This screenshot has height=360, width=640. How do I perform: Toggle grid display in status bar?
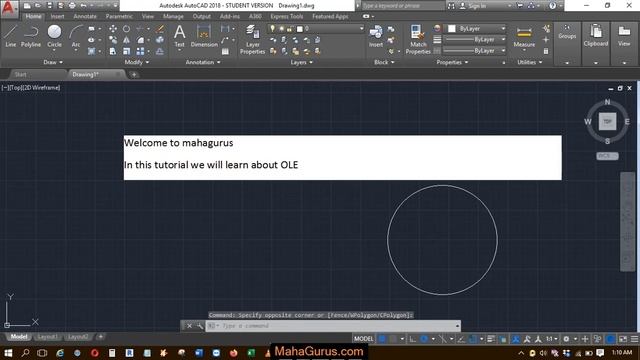pyautogui.click(x=382, y=339)
